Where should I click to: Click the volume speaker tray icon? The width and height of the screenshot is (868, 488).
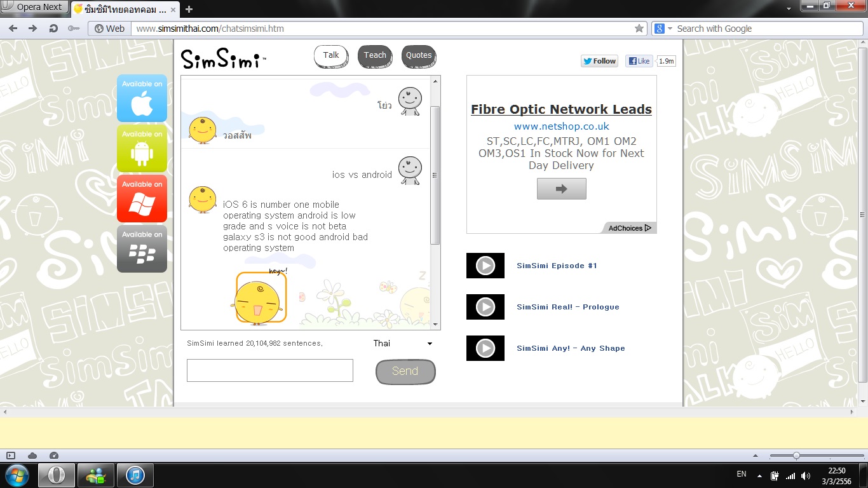click(806, 476)
